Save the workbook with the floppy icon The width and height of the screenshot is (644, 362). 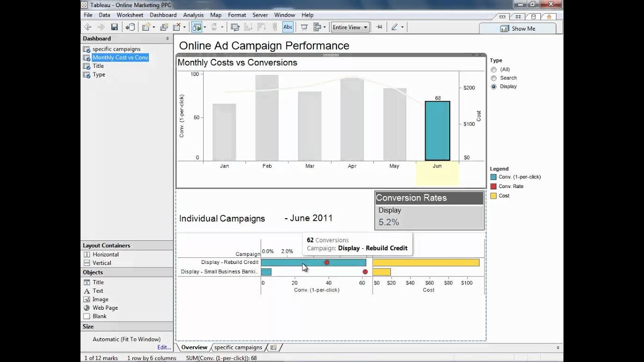(x=114, y=27)
